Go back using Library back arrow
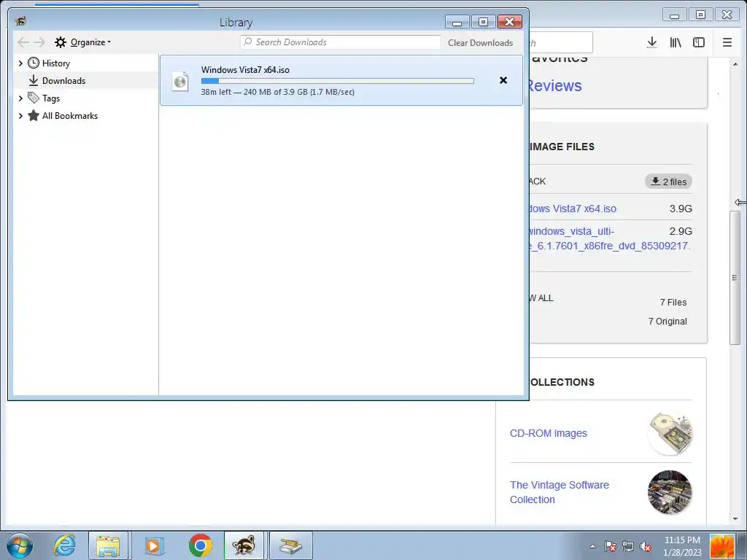Screen dimensions: 747x560 [x=23, y=42]
